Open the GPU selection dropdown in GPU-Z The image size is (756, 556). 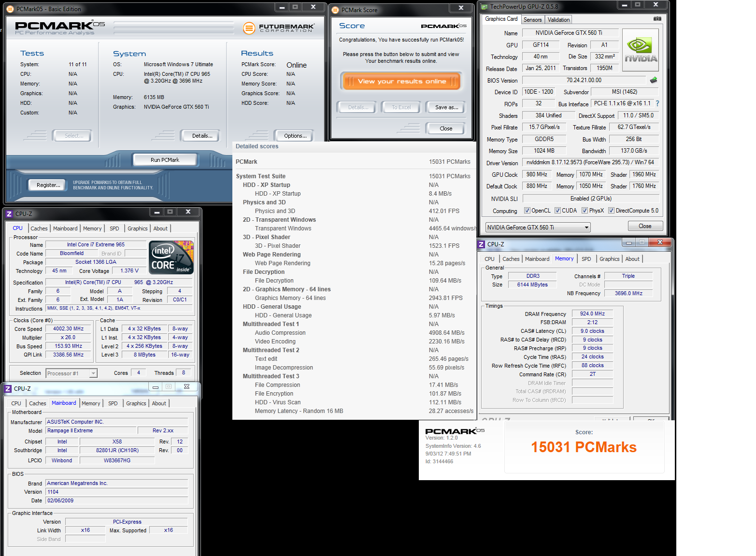point(538,228)
